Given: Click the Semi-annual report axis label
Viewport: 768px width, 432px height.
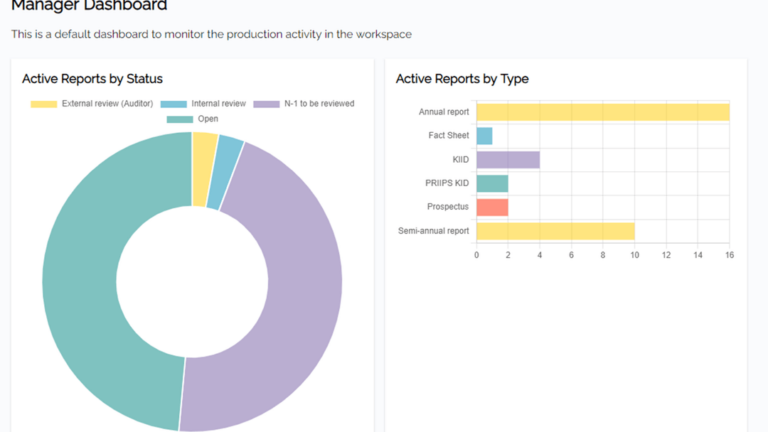Looking at the screenshot, I should pos(433,231).
